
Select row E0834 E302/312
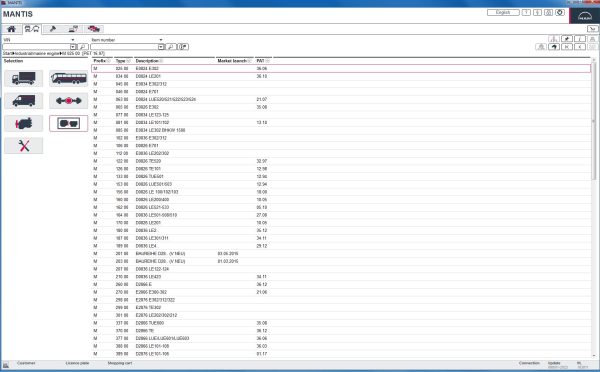coord(341,84)
